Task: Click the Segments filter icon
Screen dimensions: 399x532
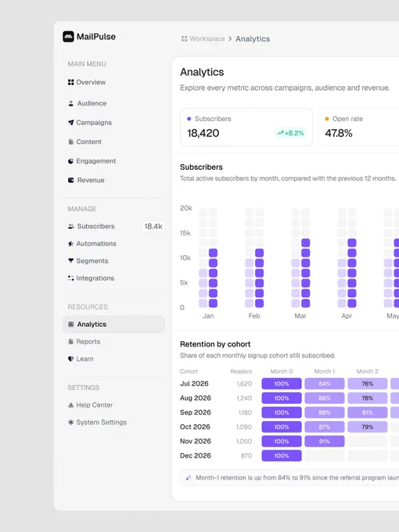Action: coord(70,261)
